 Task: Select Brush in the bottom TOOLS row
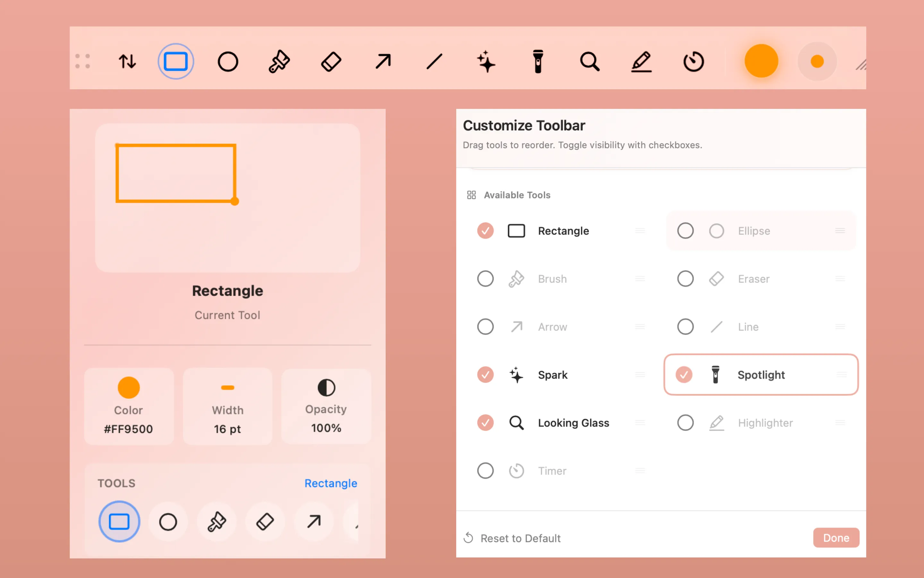pos(217,521)
